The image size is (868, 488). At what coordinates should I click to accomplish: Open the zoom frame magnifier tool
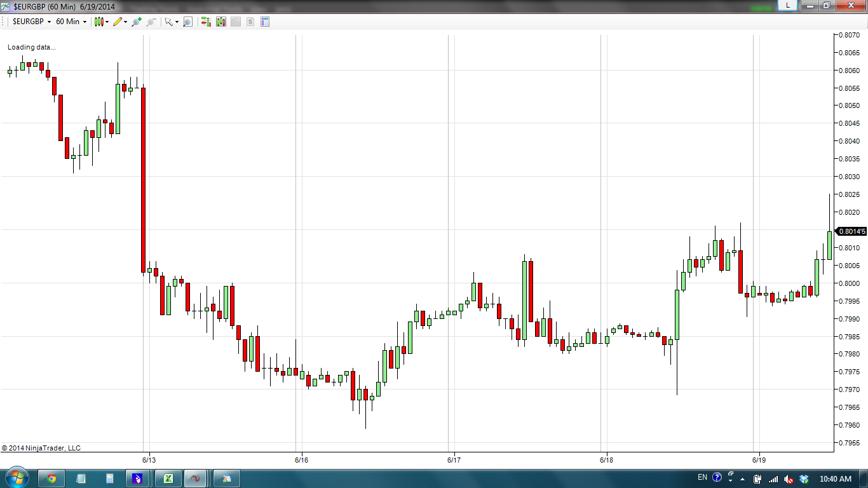pos(187,22)
